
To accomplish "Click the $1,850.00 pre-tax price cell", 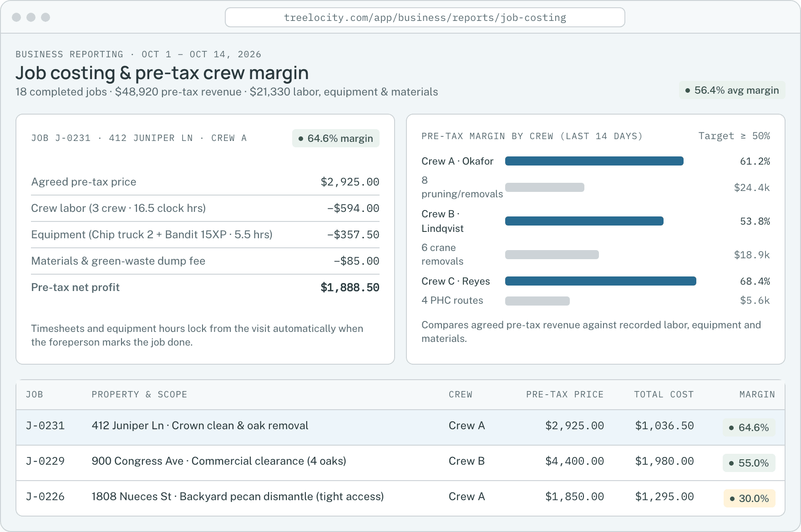I will click(574, 497).
